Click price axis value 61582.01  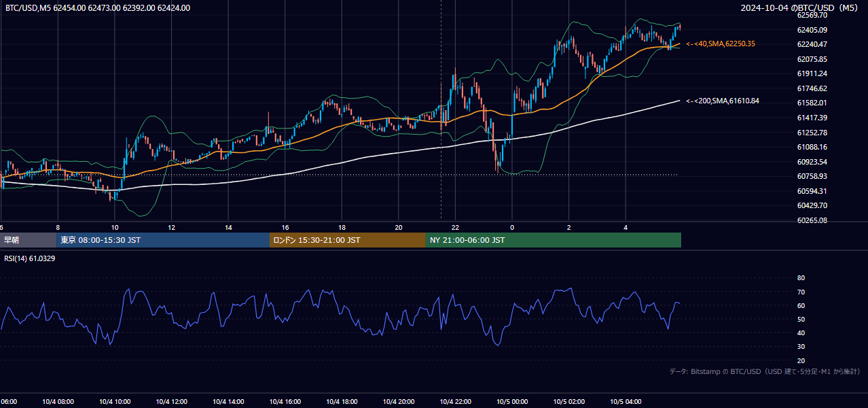tap(812, 103)
